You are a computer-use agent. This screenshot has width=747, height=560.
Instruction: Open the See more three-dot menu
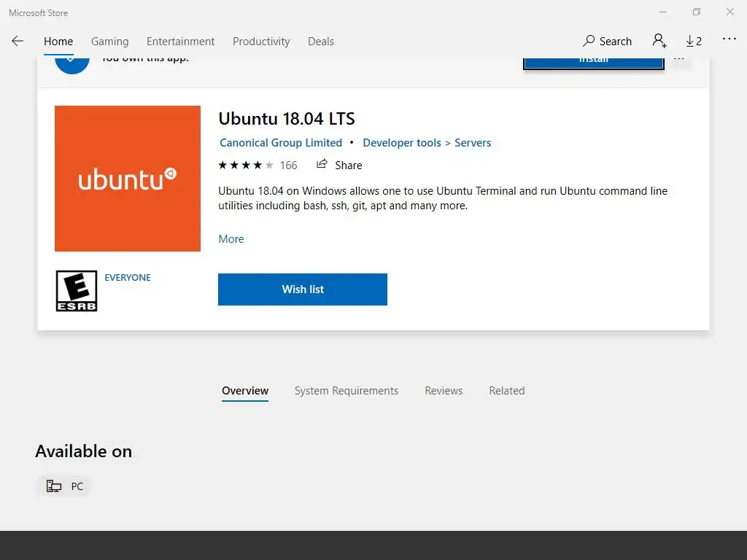[x=729, y=39]
